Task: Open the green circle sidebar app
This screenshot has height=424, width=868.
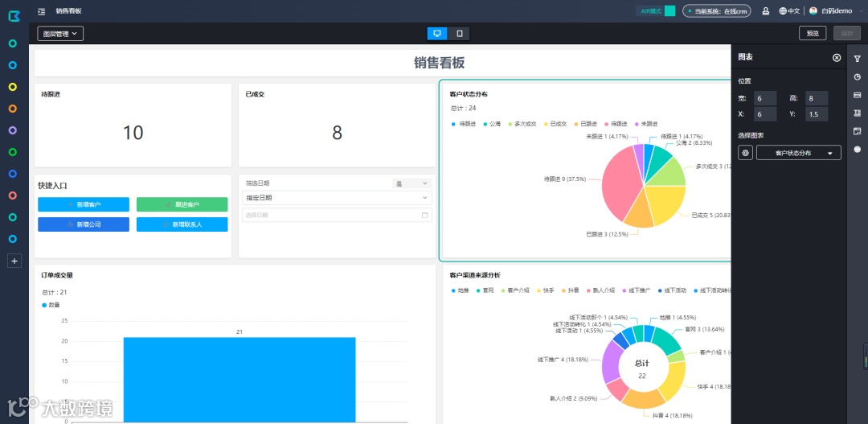Action: [13, 152]
